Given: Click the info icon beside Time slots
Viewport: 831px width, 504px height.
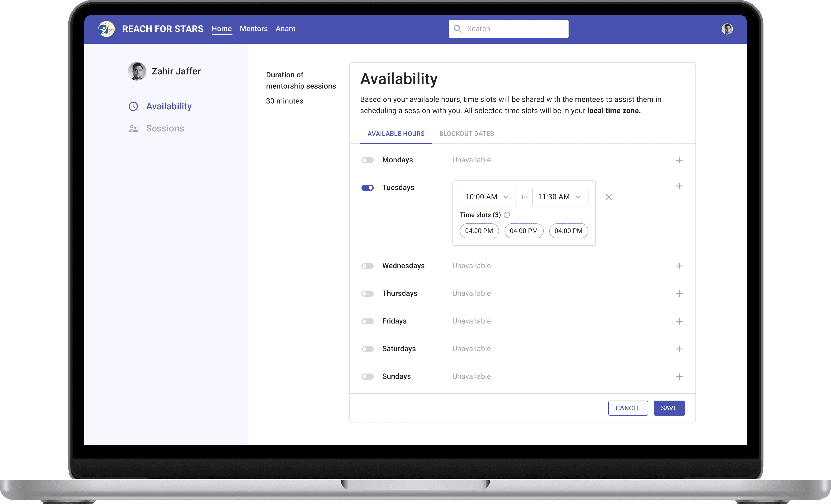Looking at the screenshot, I should coord(507,215).
